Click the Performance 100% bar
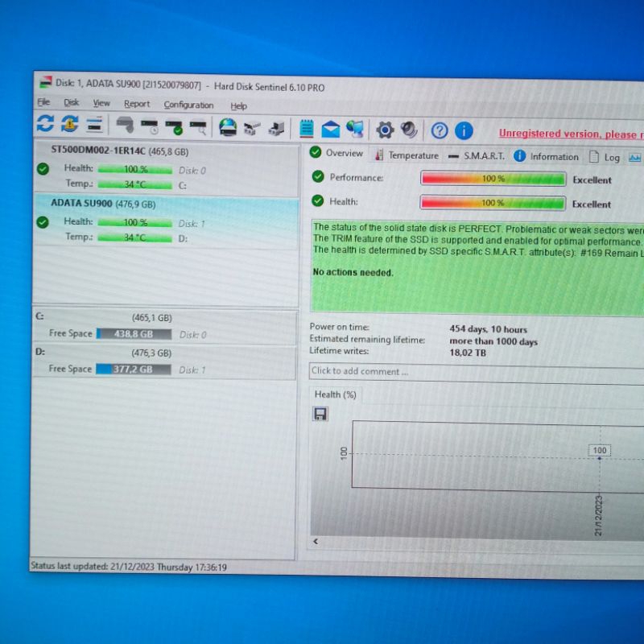Image resolution: width=644 pixels, height=644 pixels. [493, 179]
